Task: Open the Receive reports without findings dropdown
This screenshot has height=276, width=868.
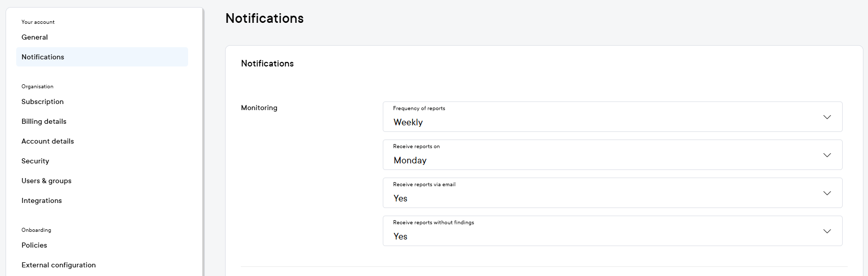Action: 603,231
